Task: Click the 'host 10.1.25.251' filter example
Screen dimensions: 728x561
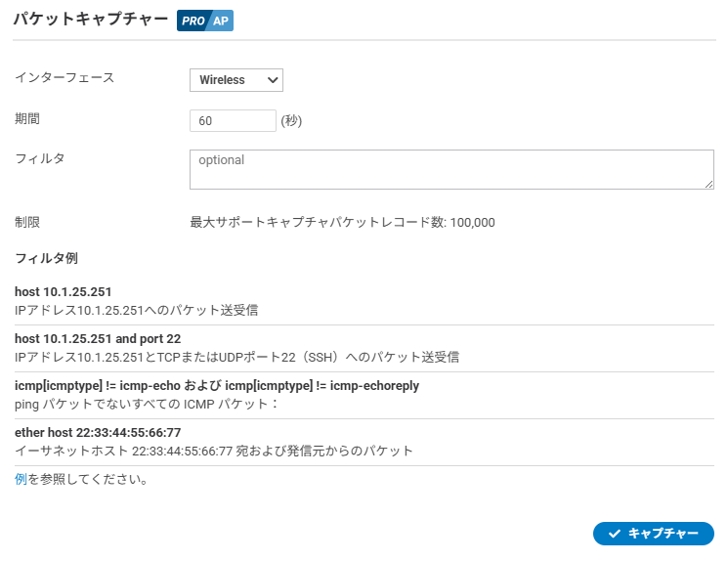Action: [x=64, y=292]
